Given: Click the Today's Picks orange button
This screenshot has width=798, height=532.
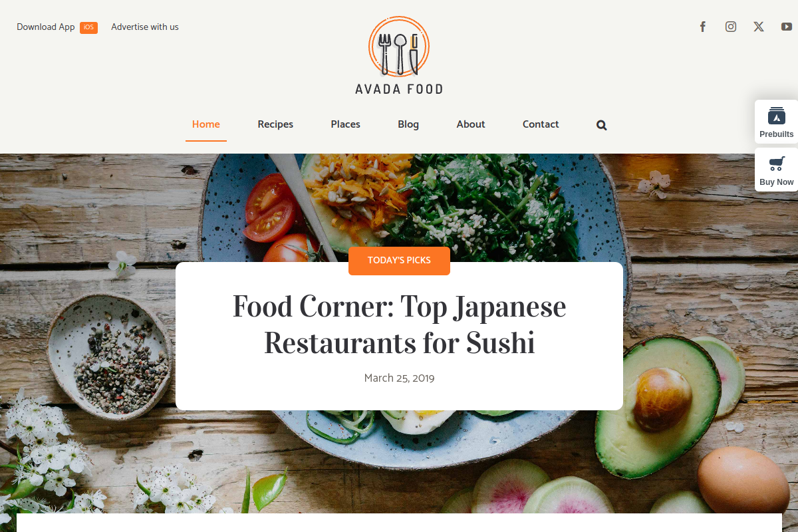Looking at the screenshot, I should point(399,261).
